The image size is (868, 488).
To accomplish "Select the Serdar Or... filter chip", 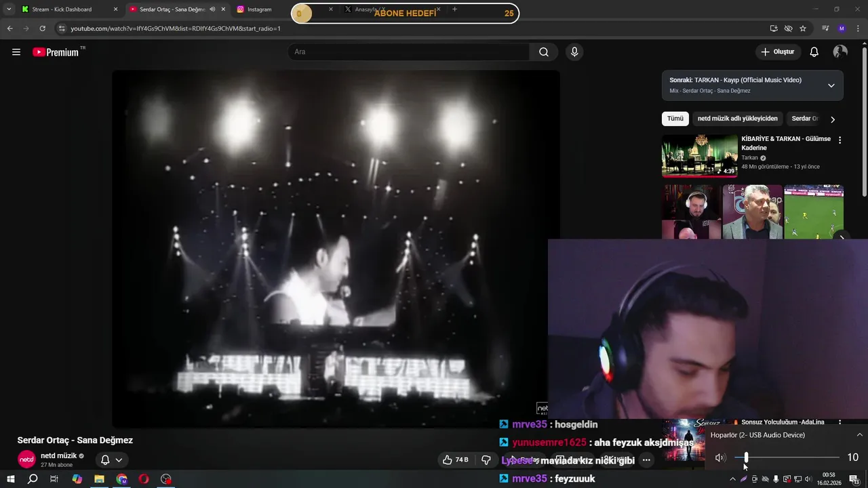I will click(804, 119).
